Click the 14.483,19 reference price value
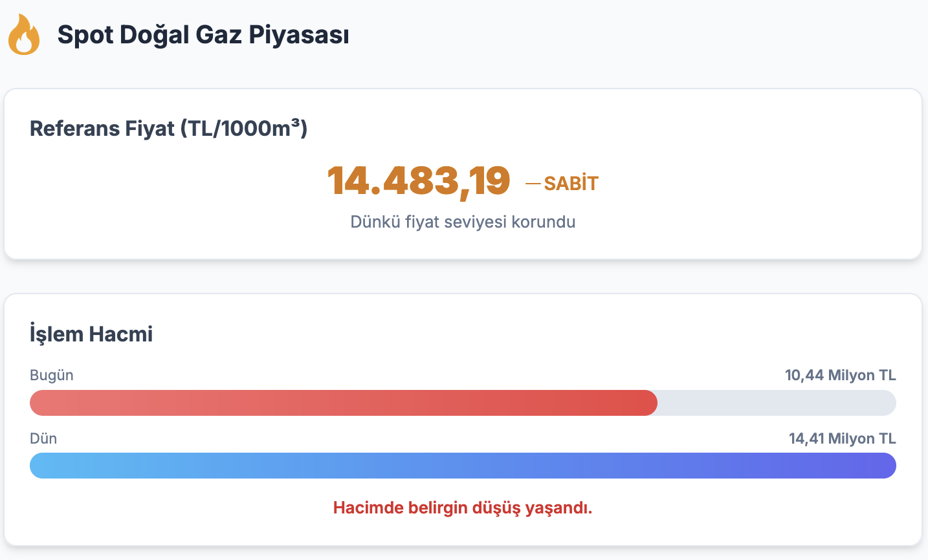This screenshot has width=928, height=560. pyautogui.click(x=419, y=180)
